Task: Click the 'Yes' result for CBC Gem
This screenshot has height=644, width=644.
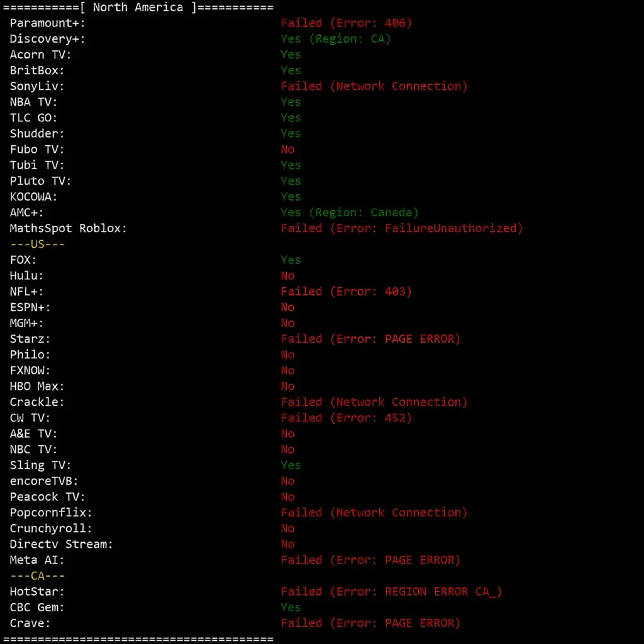Action: pyautogui.click(x=291, y=608)
